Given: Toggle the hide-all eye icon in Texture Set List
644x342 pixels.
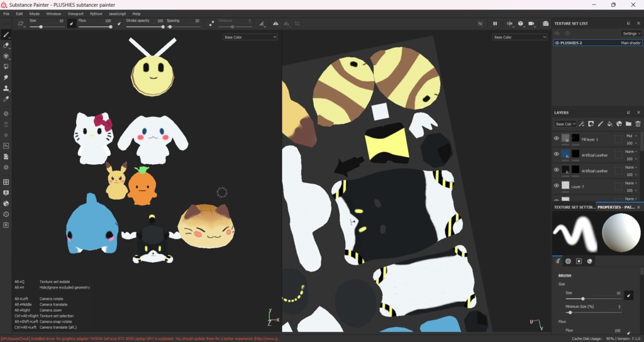Looking at the screenshot, I should pos(557,33).
